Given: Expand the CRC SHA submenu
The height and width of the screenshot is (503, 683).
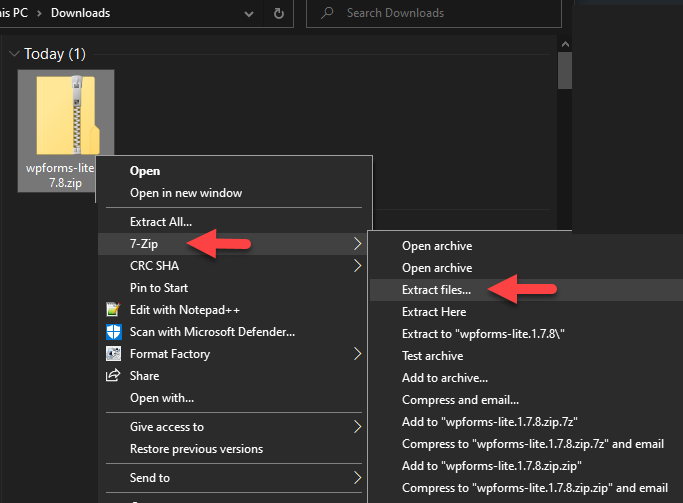Looking at the screenshot, I should (357, 266).
